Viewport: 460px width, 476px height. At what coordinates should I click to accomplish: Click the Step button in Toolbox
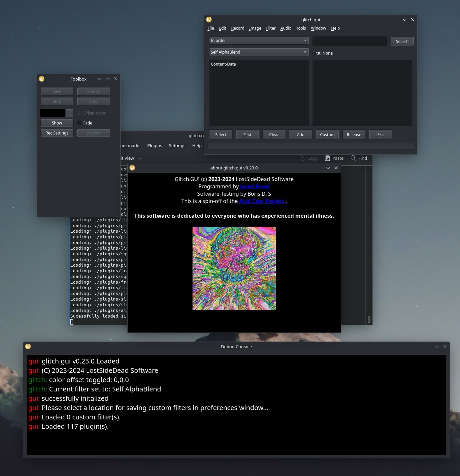[x=94, y=101]
